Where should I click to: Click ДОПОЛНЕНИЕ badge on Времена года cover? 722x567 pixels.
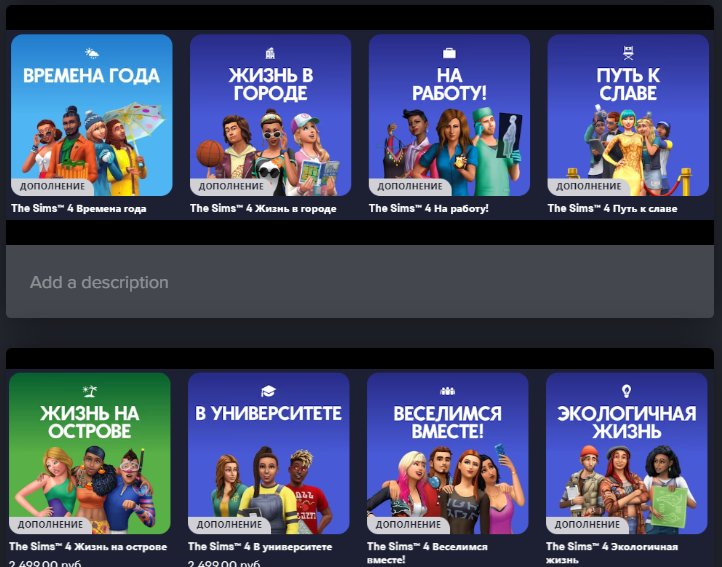click(x=52, y=186)
